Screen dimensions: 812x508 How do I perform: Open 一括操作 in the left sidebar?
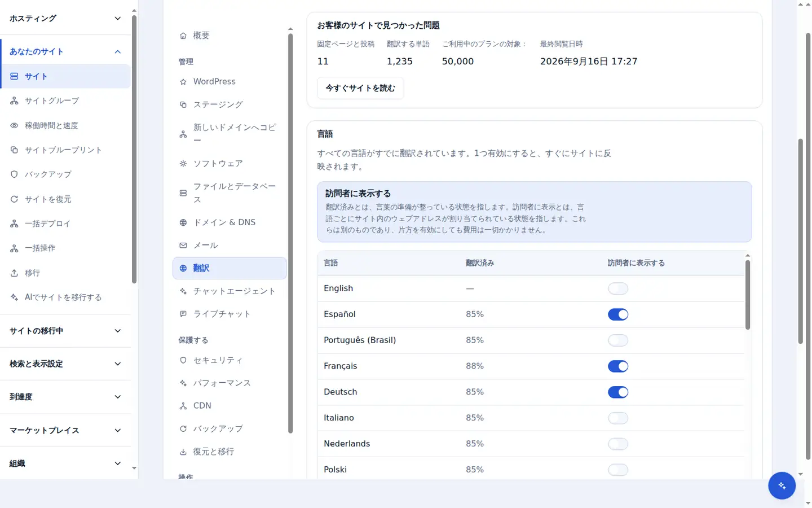point(65,248)
